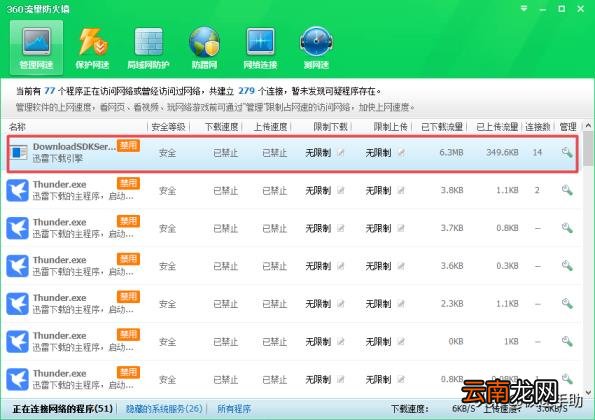The image size is (595, 420).
Task: Open manage tool for Thunder.exe 3.7KB row
Action: click(567, 228)
